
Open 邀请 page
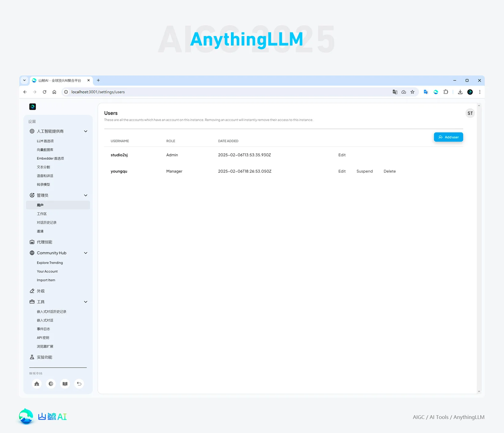click(x=40, y=231)
